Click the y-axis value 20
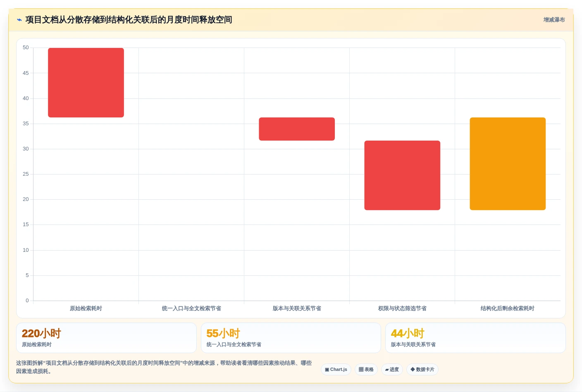 click(26, 199)
